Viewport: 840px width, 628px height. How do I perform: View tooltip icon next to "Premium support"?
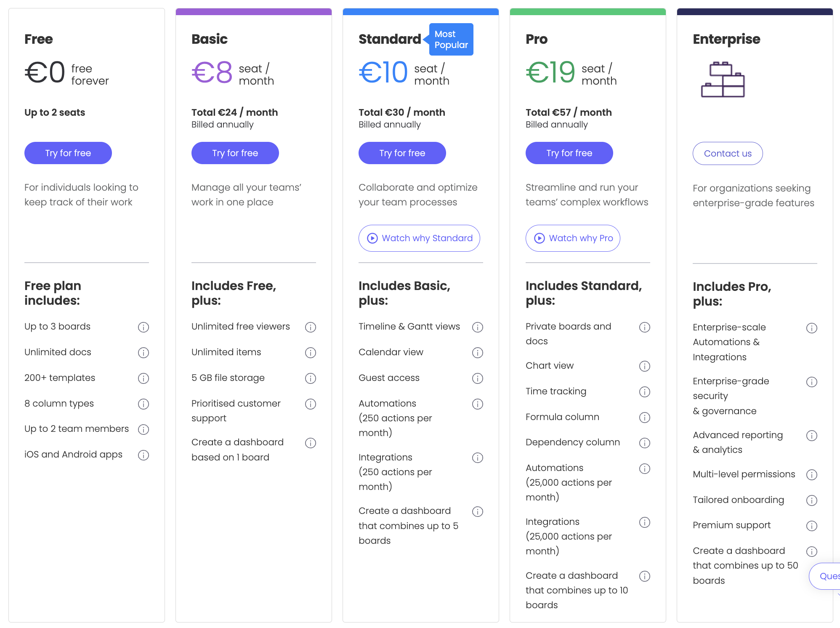pos(812,526)
